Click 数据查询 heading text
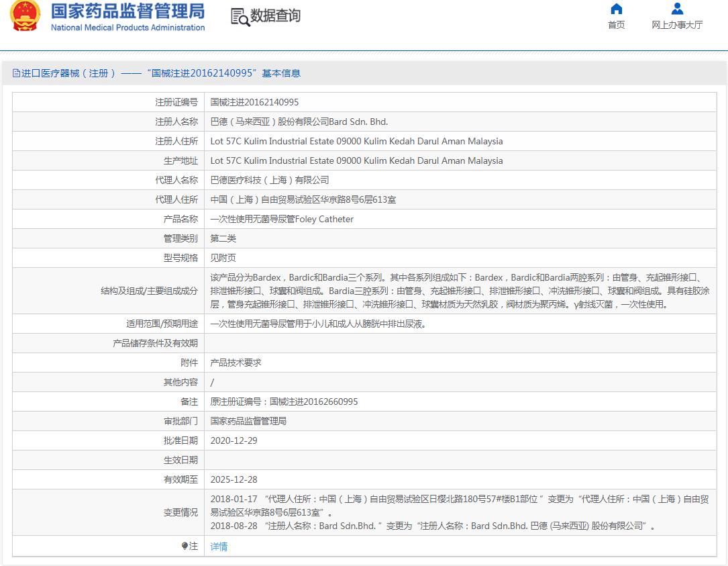Image resolution: width=728 pixels, height=566 pixels. coord(275,16)
